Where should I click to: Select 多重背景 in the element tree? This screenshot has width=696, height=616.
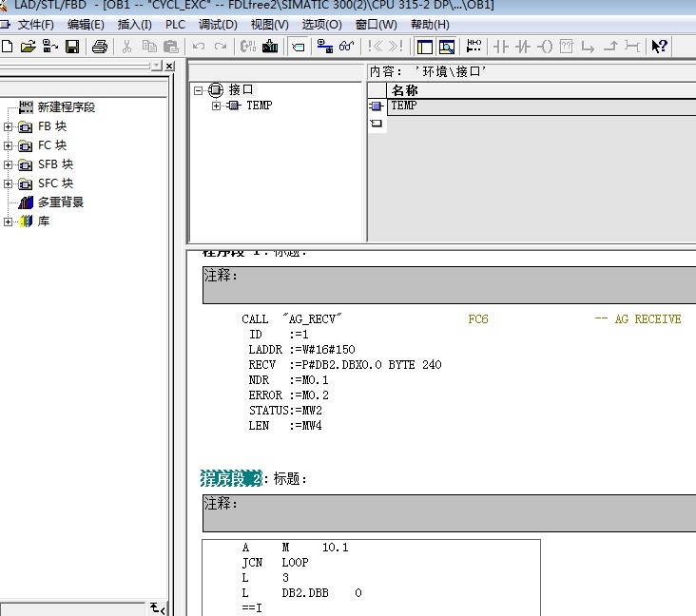(61, 202)
